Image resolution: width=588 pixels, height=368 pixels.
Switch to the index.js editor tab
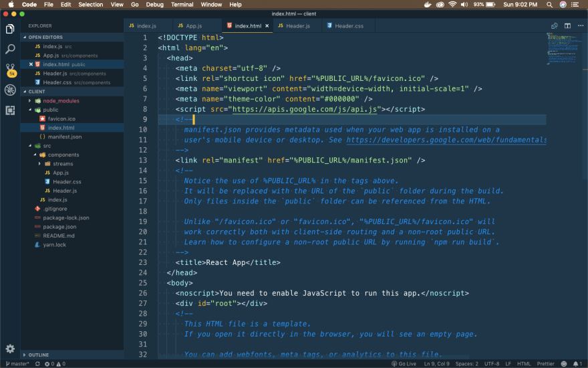[146, 26]
